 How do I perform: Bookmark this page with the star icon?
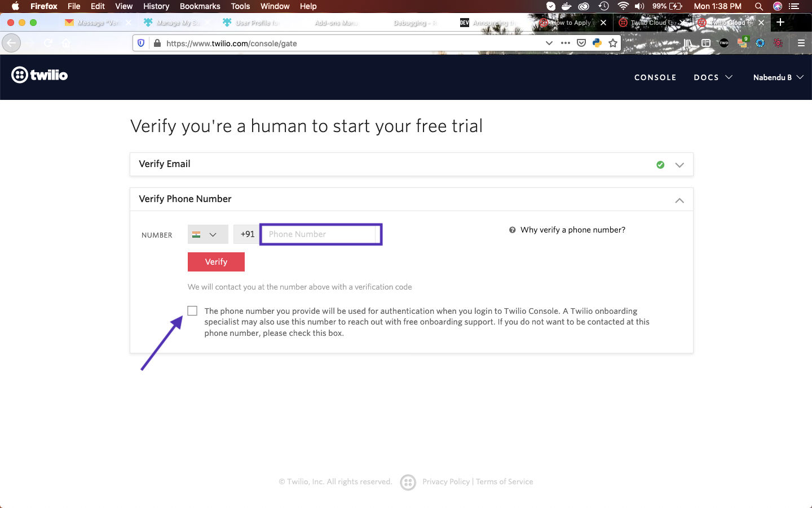pos(613,43)
